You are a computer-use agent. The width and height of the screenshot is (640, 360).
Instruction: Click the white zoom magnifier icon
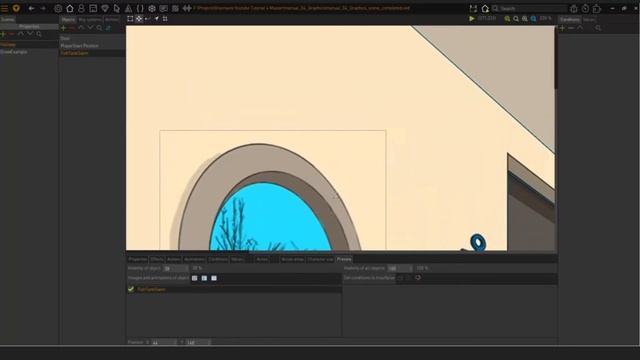coord(516,19)
